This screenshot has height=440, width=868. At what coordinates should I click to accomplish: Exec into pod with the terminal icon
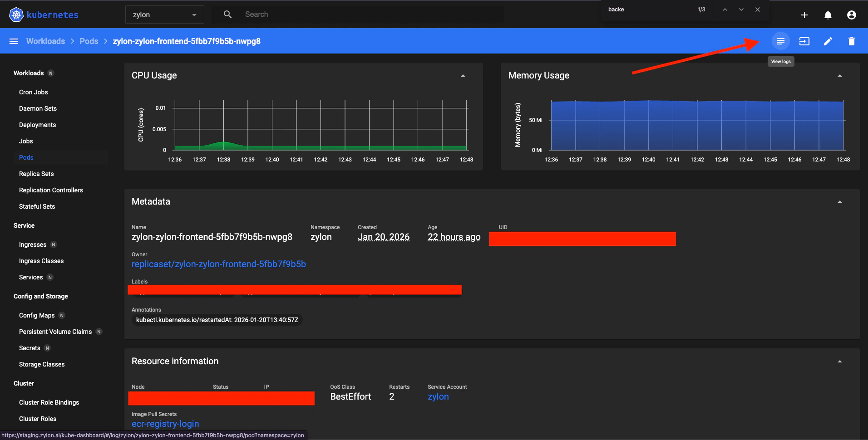pyautogui.click(x=804, y=41)
